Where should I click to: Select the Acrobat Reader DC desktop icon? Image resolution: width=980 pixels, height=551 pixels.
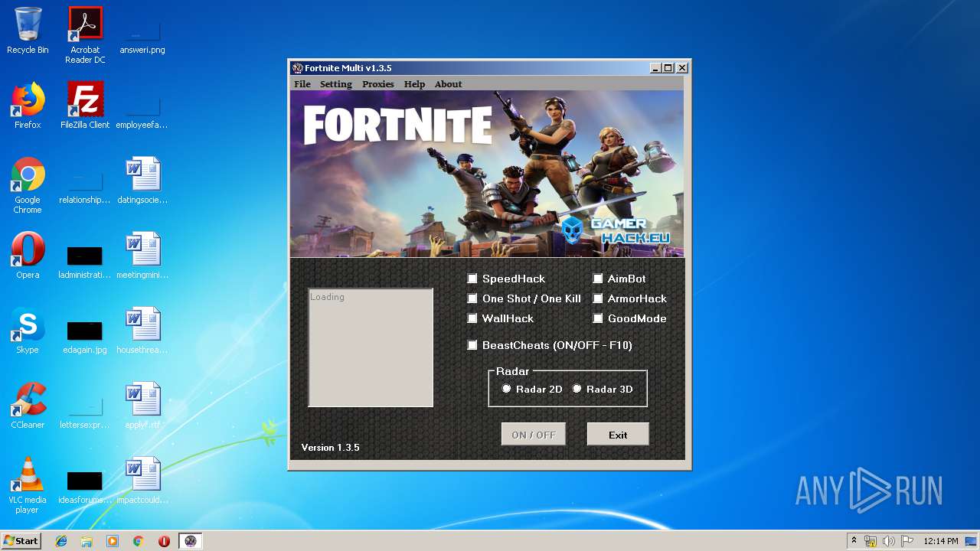coord(85,35)
